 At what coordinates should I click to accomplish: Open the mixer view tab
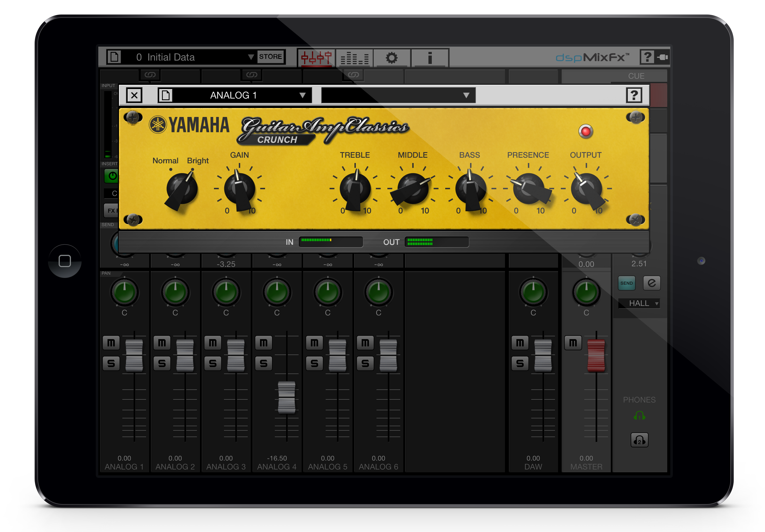pyautogui.click(x=316, y=57)
